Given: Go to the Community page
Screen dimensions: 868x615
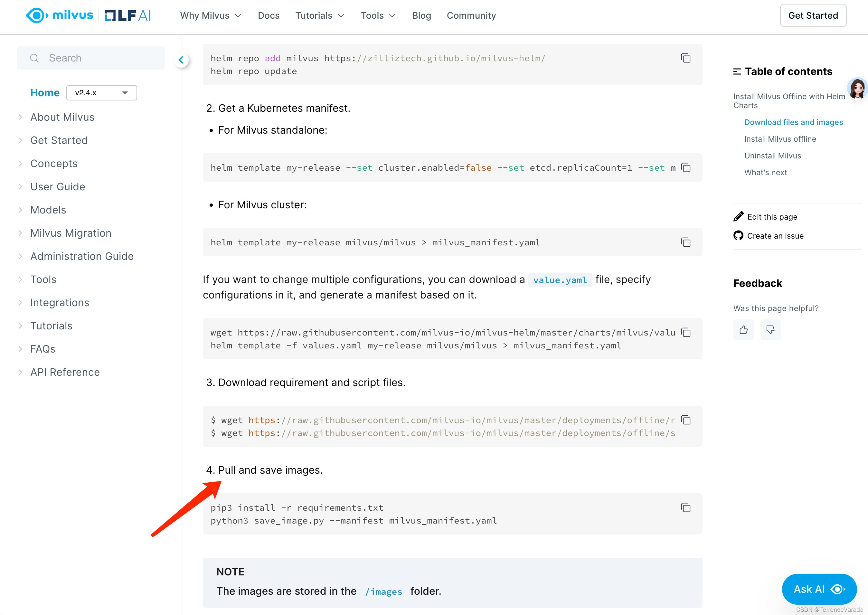Looking at the screenshot, I should (x=471, y=15).
